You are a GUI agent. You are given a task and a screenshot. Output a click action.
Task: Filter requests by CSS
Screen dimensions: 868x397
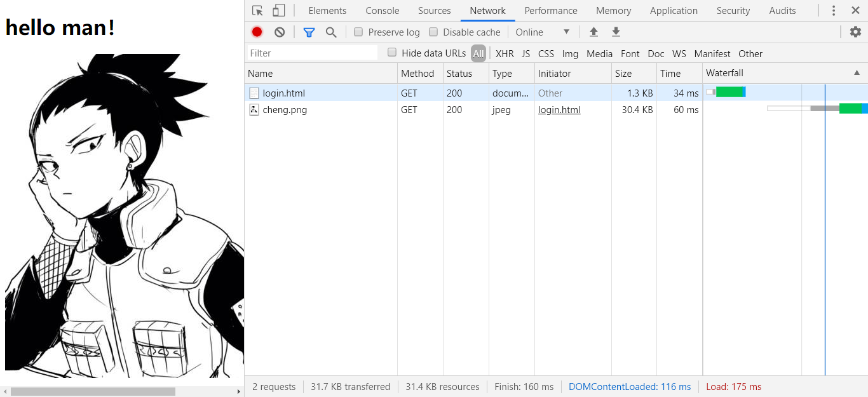click(x=546, y=54)
